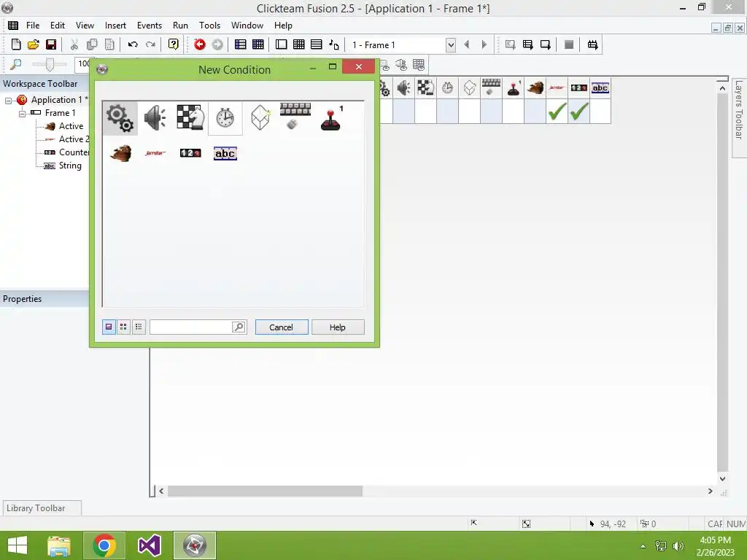Viewport: 747px width, 560px height.
Task: Click the Windows Start button
Action: (x=18, y=545)
